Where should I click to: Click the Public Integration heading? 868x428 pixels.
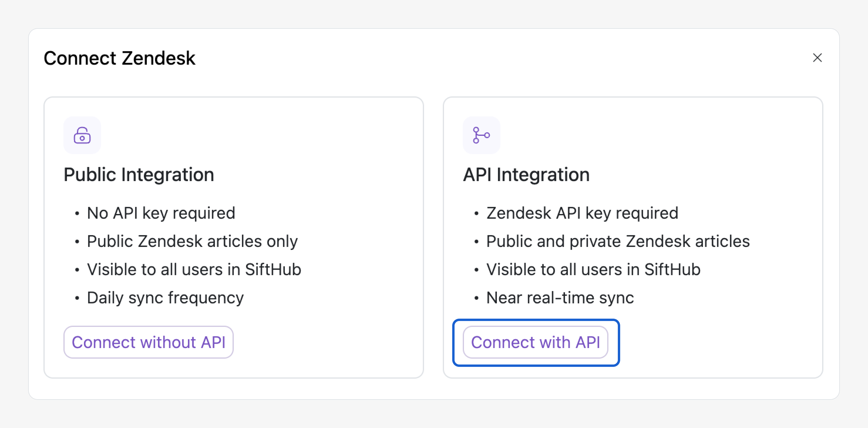coord(139,175)
